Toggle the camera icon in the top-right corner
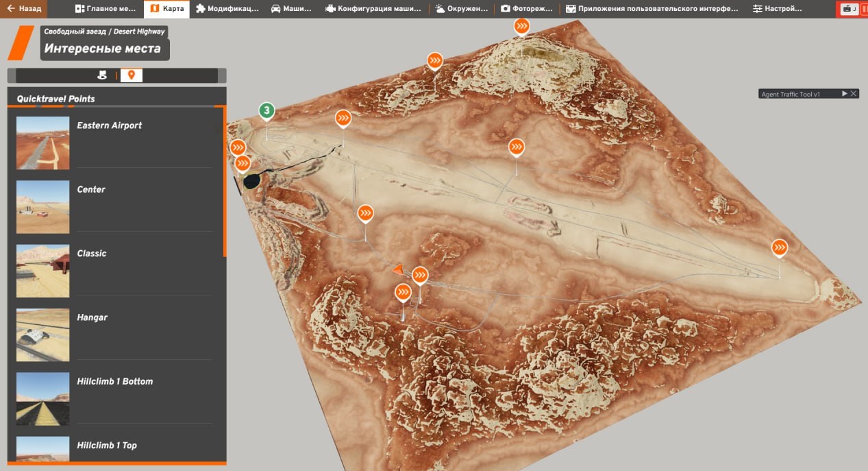 (850, 8)
